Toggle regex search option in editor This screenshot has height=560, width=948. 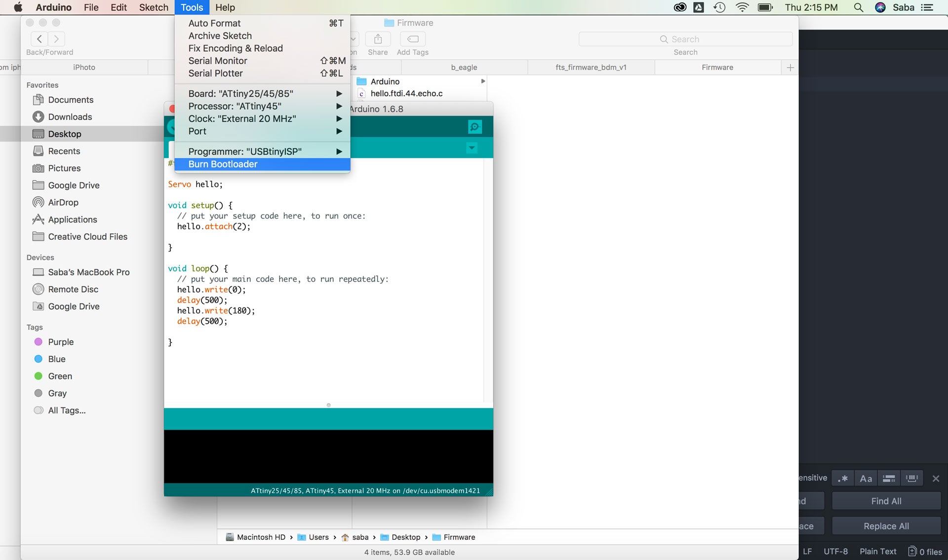843,478
